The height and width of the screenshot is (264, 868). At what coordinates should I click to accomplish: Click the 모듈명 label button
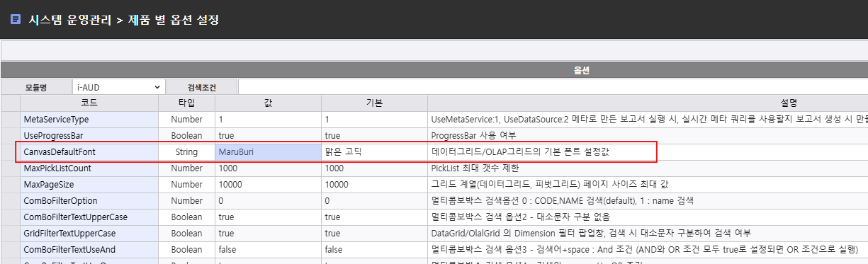36,87
